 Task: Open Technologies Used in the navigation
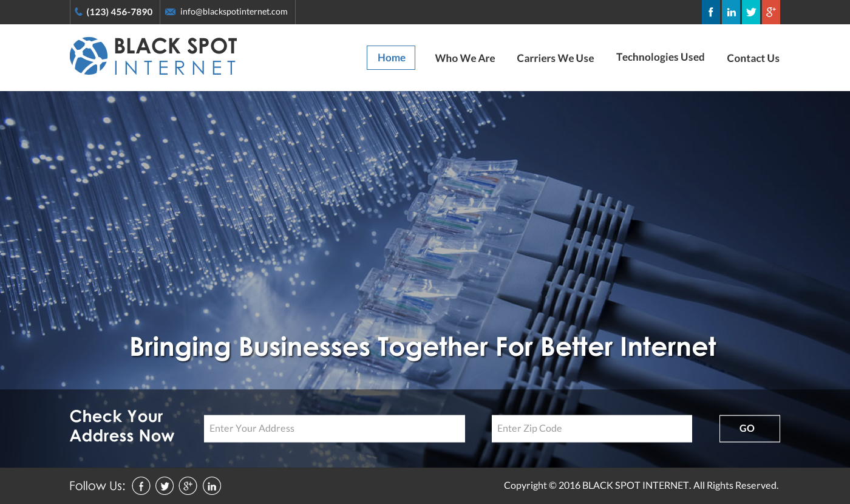click(661, 57)
